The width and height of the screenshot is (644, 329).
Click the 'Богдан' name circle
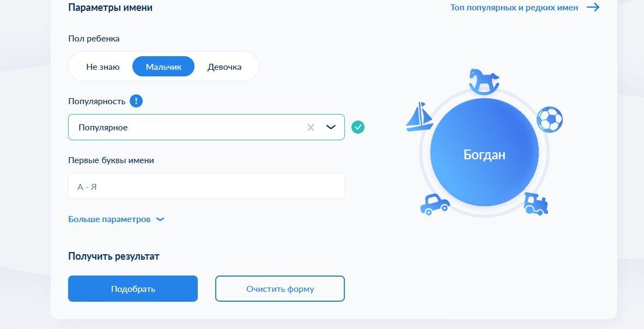(x=484, y=153)
